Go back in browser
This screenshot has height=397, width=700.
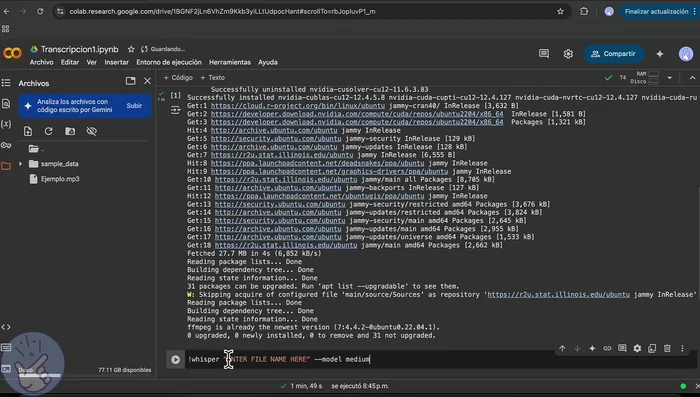coord(7,12)
